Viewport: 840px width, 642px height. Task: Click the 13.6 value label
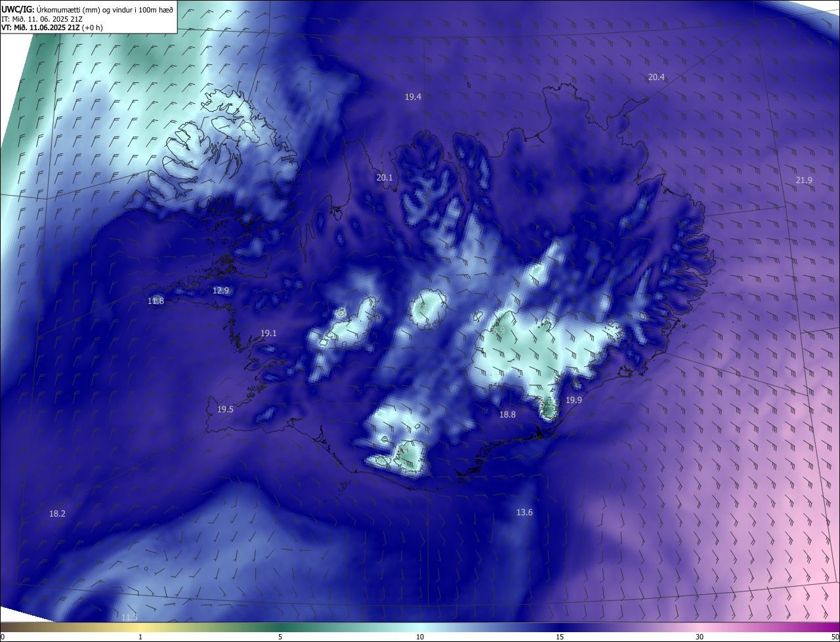pos(524,512)
